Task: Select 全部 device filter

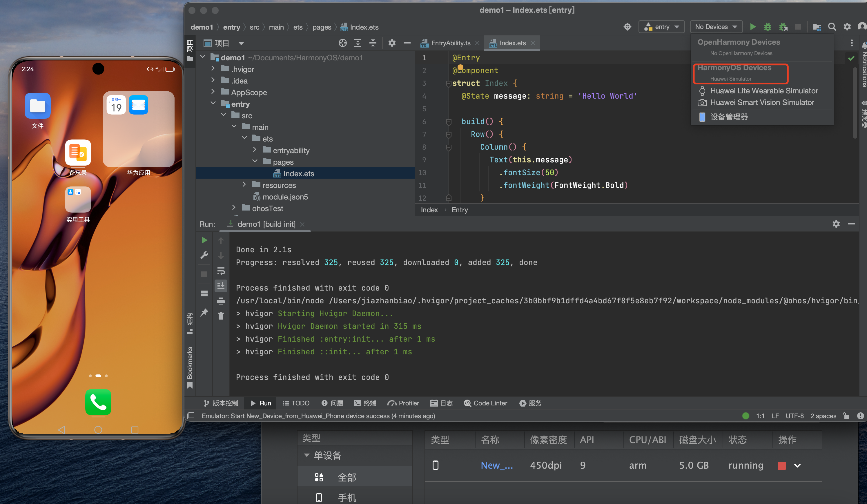Action: [x=355, y=476]
